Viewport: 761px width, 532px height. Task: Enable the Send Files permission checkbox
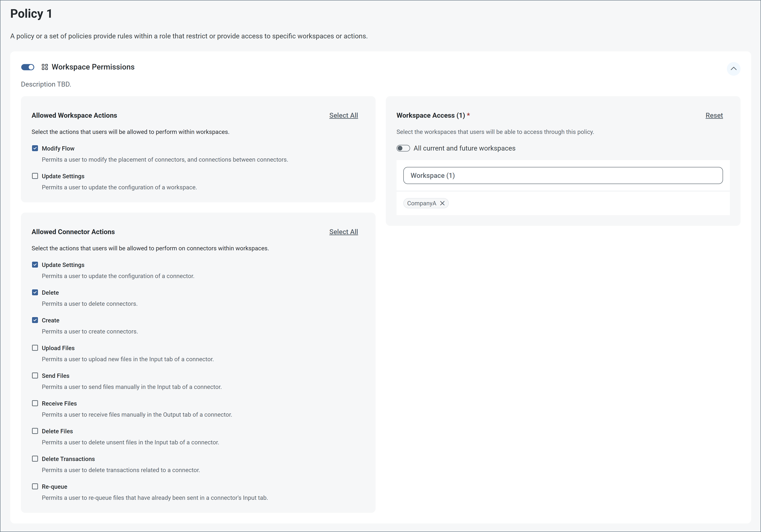[35, 375]
